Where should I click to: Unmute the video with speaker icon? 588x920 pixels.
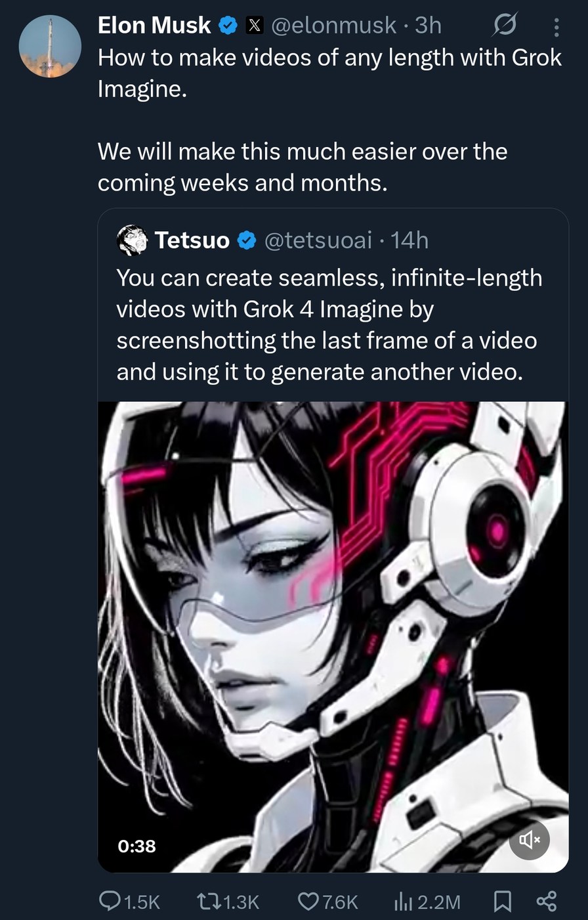tap(529, 839)
